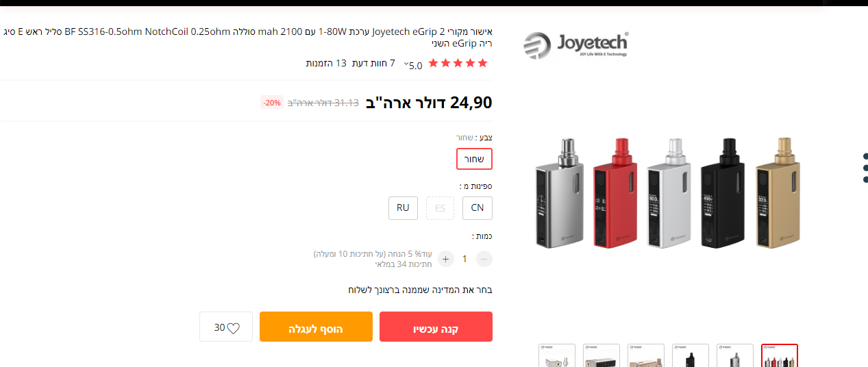This screenshot has width=868, height=367.
Task: Select the greyed-out ES shipping option
Action: (440, 208)
